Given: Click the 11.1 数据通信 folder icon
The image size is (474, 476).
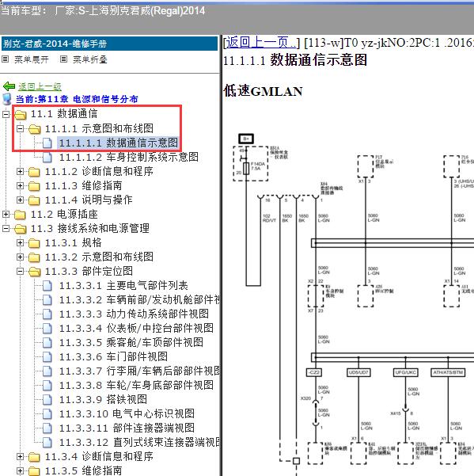Looking at the screenshot, I should click(x=21, y=115).
